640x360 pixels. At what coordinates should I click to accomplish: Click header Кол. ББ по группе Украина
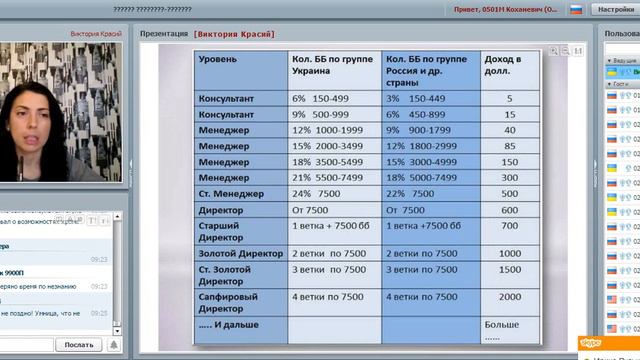click(x=335, y=71)
